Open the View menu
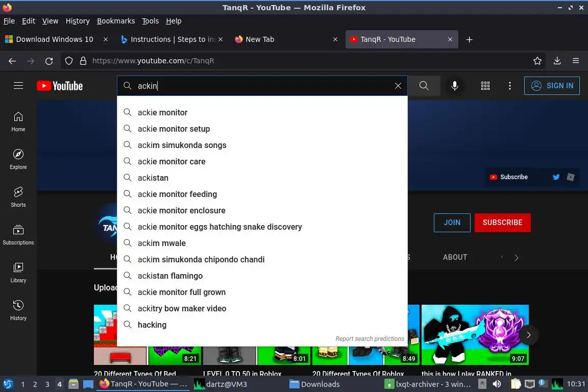The height and width of the screenshot is (392, 588). tap(50, 21)
